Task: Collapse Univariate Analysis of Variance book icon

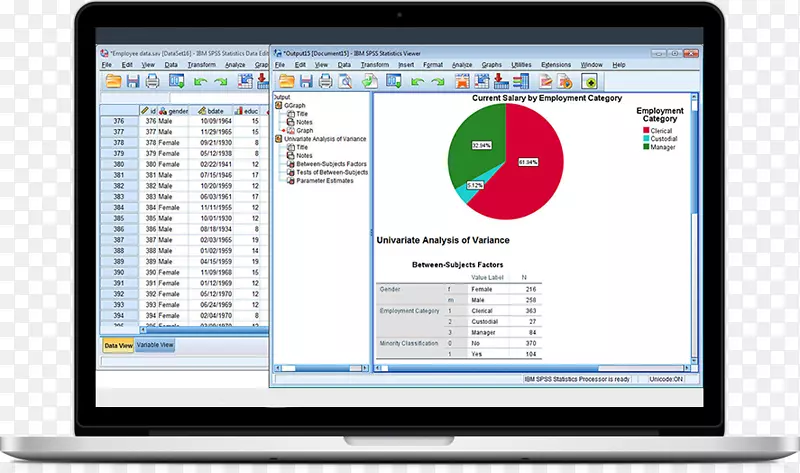Action: [x=279, y=139]
